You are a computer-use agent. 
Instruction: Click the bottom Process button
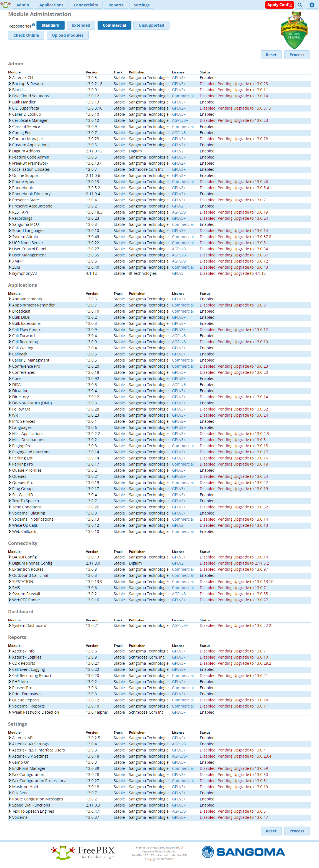[x=297, y=831]
